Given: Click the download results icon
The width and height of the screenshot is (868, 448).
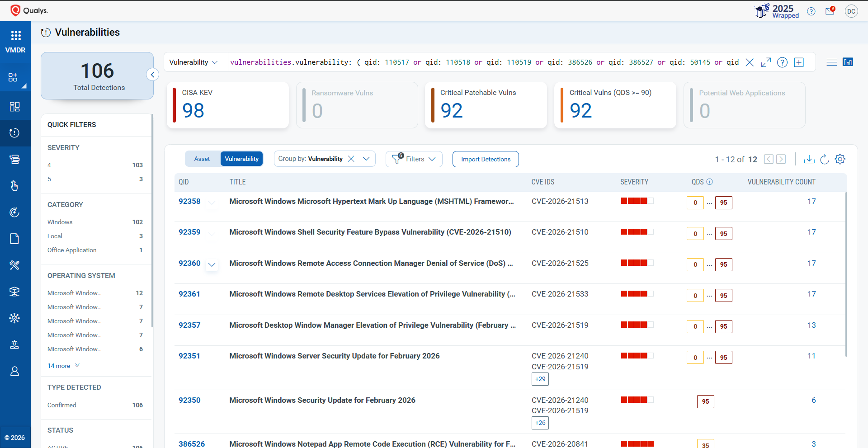Looking at the screenshot, I should (x=809, y=159).
